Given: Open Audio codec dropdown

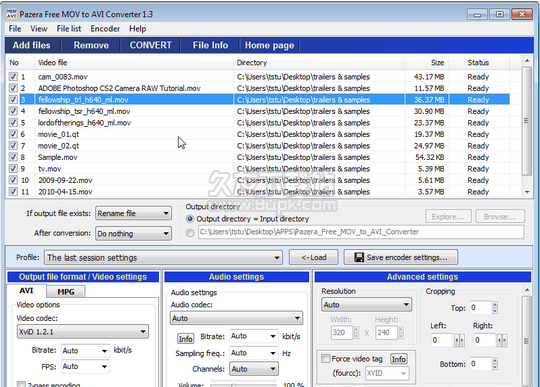Looking at the screenshot, I should [x=237, y=318].
